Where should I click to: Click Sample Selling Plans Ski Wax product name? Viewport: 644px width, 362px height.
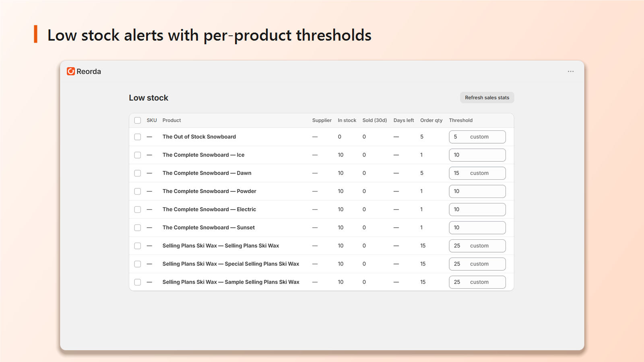tap(231, 282)
